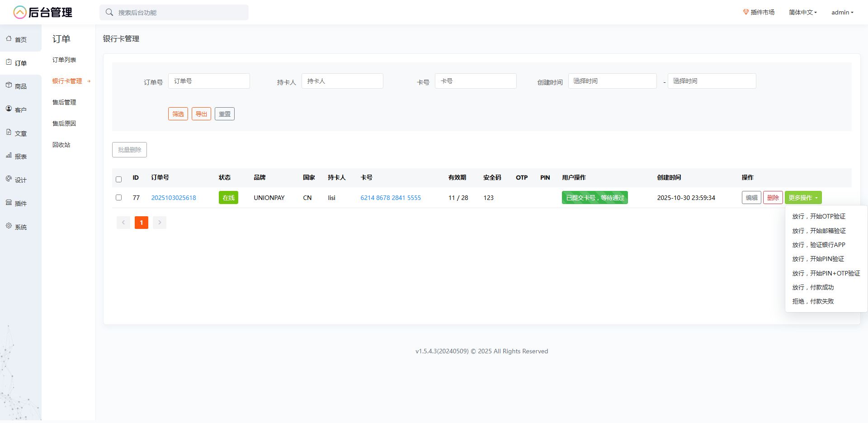Viewport: 868px width, 423px height.
Task: Open the admin account dropdown
Action: click(x=842, y=13)
